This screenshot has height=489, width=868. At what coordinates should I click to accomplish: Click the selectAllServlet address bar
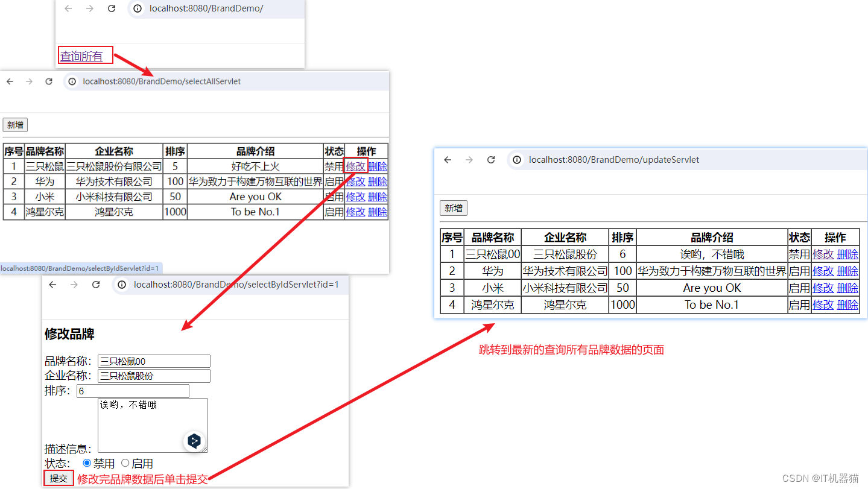click(x=226, y=81)
